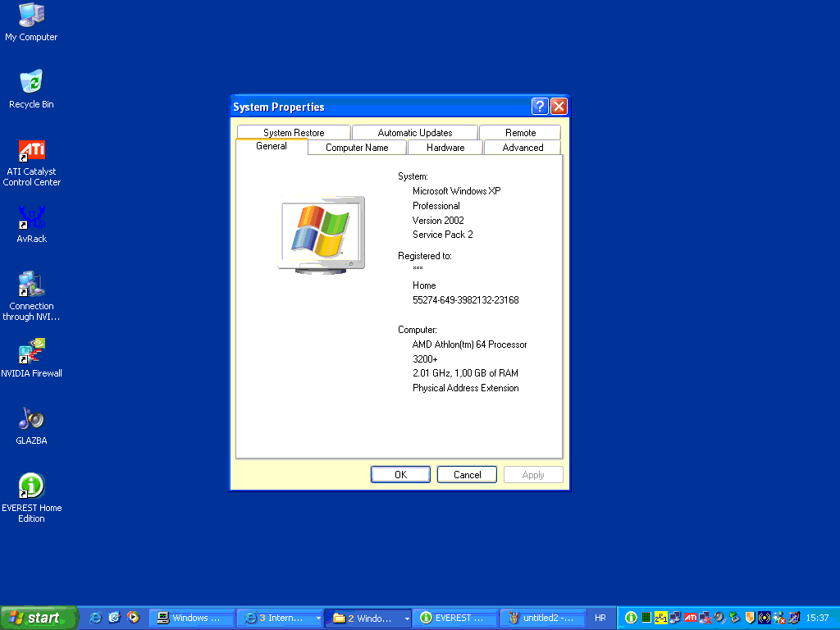Click the System Properties help question button
The height and width of the screenshot is (630, 840).
point(539,107)
